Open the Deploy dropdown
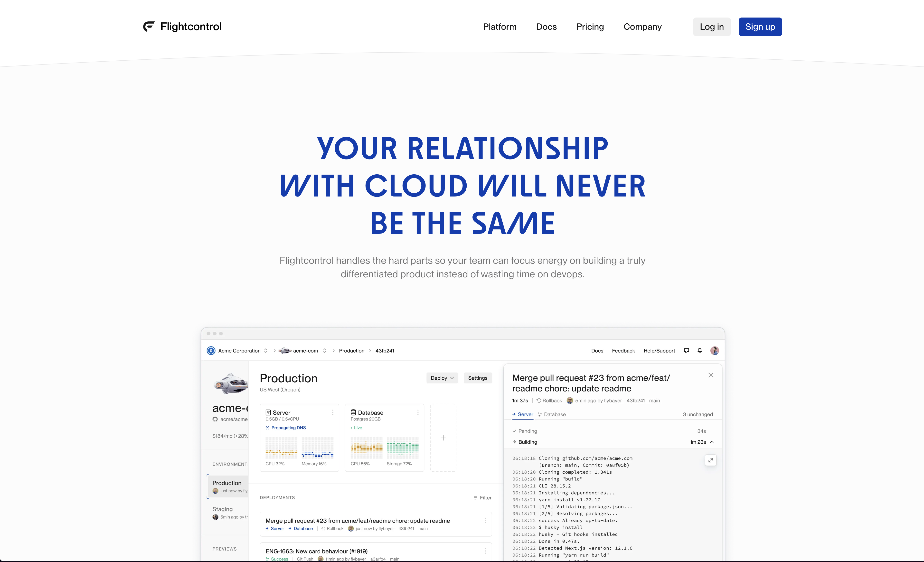Image resolution: width=924 pixels, height=562 pixels. [x=442, y=378]
